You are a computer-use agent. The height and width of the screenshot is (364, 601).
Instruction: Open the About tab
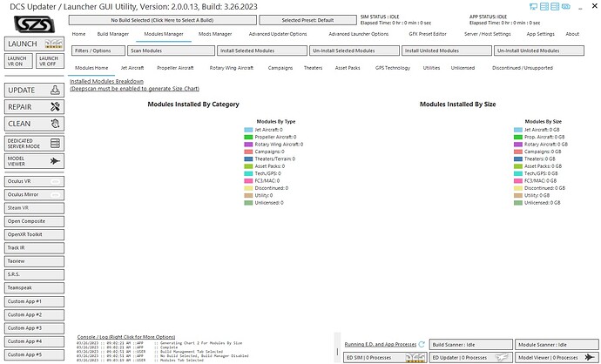point(572,34)
